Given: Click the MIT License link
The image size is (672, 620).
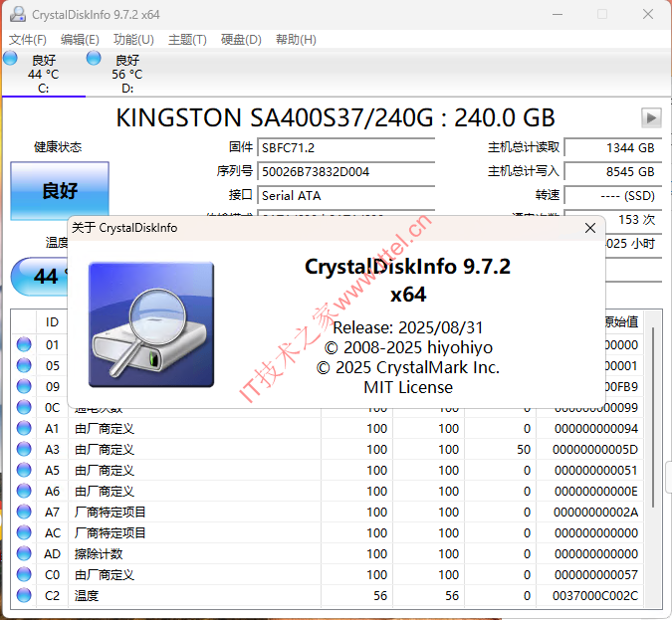Looking at the screenshot, I should pos(408,387).
